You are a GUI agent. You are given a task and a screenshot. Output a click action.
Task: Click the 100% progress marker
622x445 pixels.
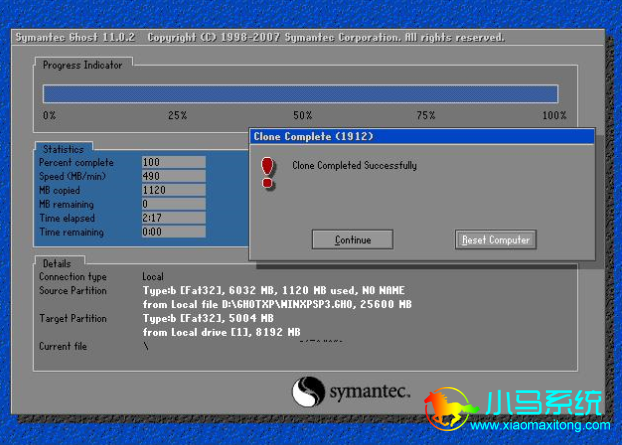coord(554,115)
